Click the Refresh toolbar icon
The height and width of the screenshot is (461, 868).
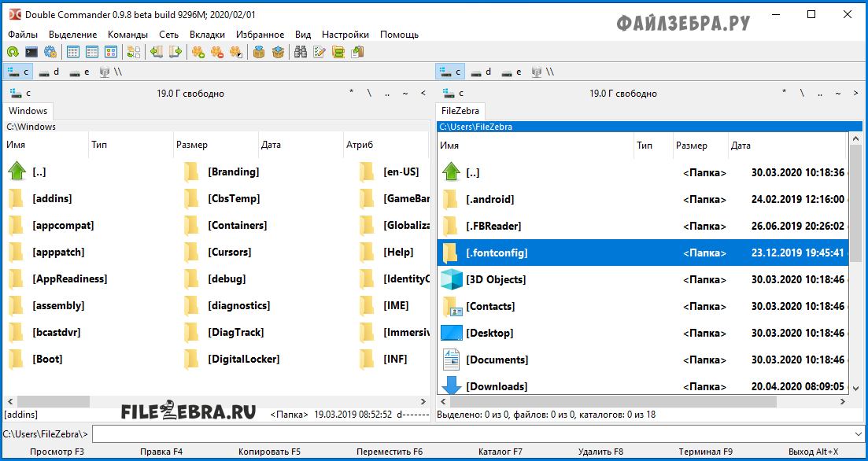pos(12,52)
